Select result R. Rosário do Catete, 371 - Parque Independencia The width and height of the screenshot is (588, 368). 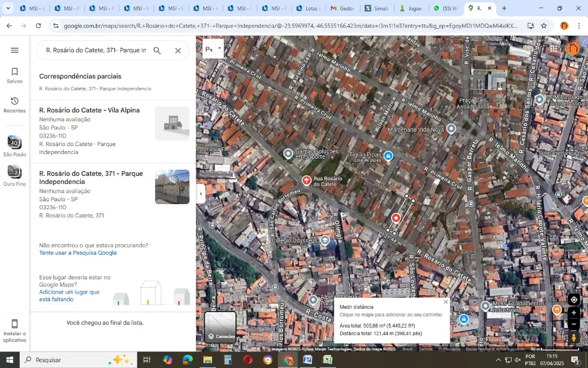point(113,194)
